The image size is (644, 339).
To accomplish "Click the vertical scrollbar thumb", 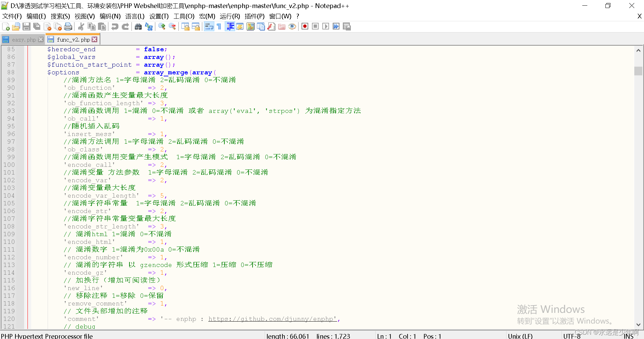I will point(638,71).
